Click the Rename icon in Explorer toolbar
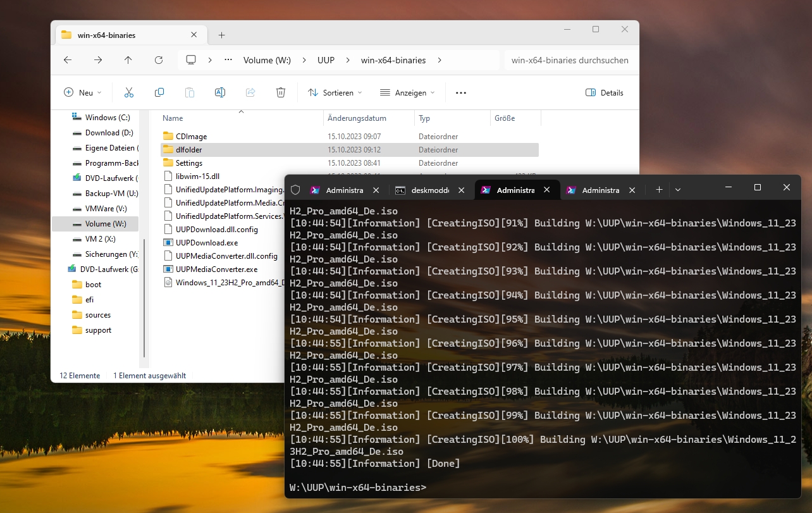 (220, 92)
